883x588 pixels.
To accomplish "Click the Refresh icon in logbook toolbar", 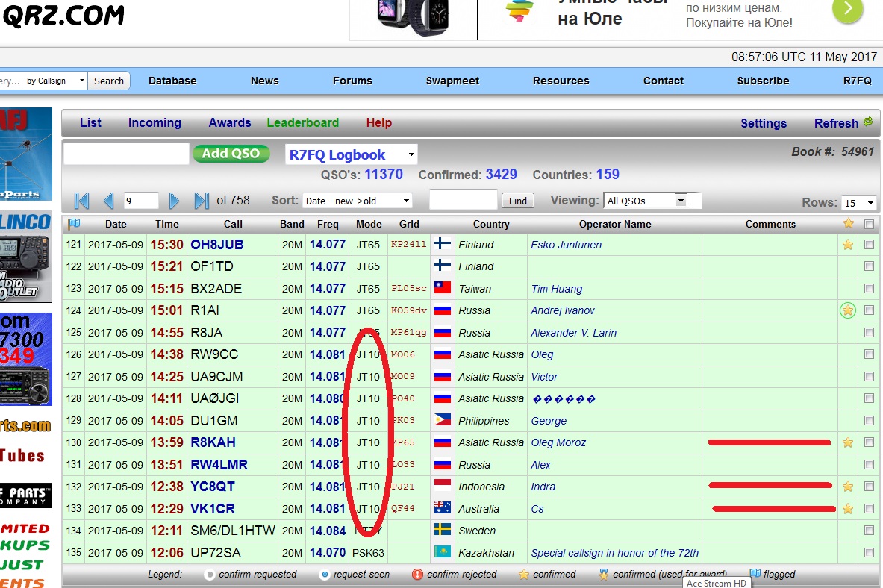I will (867, 122).
